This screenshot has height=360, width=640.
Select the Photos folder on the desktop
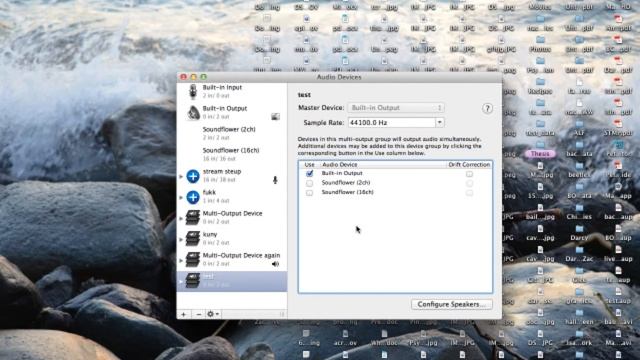click(x=540, y=44)
